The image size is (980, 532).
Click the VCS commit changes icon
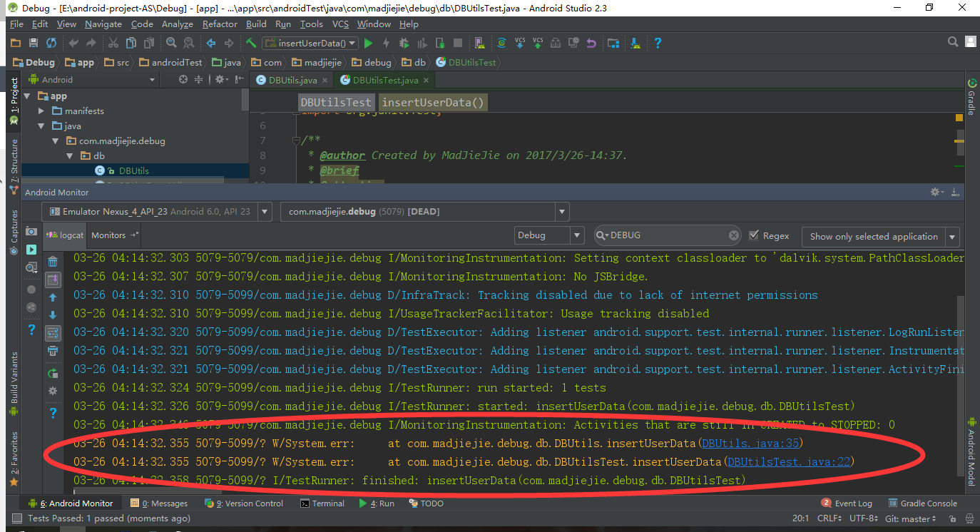click(538, 43)
